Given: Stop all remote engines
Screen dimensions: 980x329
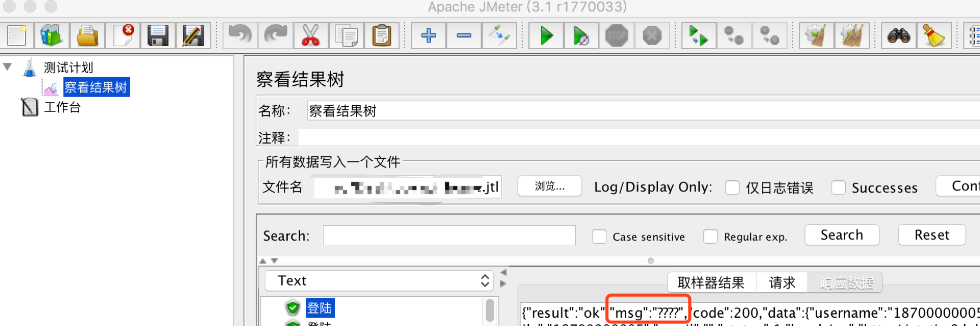Looking at the screenshot, I should (734, 36).
